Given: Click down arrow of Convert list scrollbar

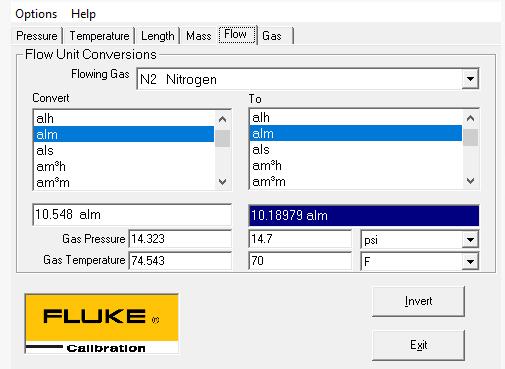Looking at the screenshot, I should (x=222, y=182).
